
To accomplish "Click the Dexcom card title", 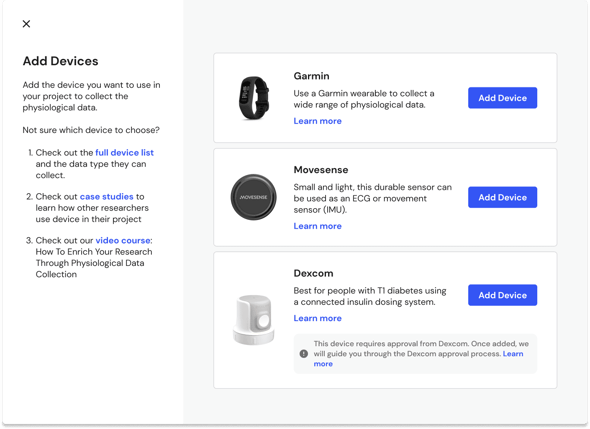I will tap(313, 273).
